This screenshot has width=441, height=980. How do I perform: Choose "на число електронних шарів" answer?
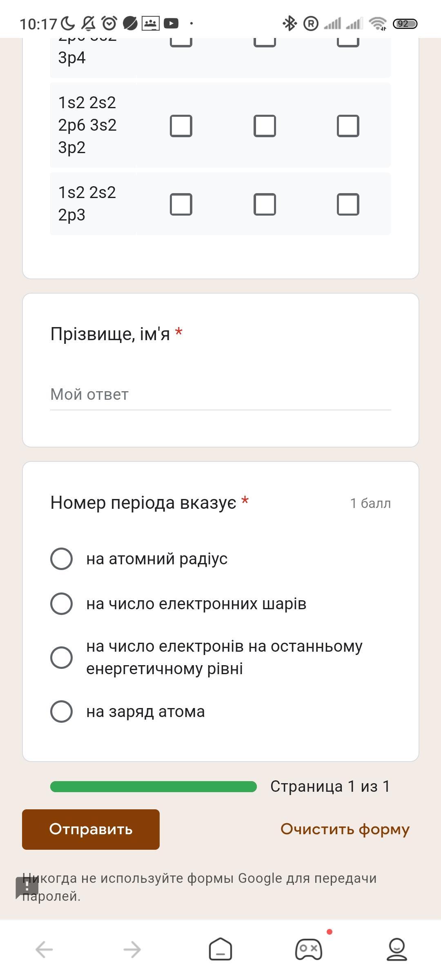[61, 604]
